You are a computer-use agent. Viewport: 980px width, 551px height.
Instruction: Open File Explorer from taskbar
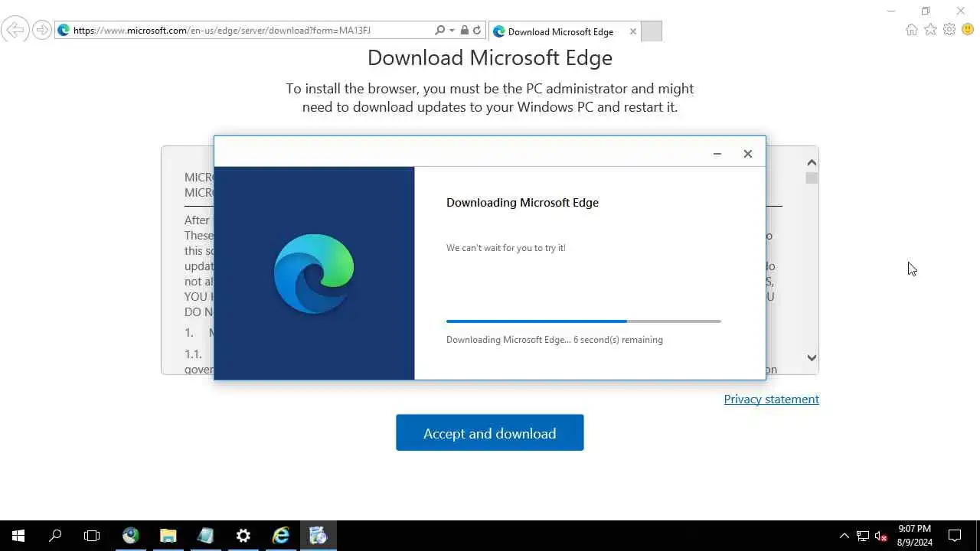pyautogui.click(x=168, y=536)
